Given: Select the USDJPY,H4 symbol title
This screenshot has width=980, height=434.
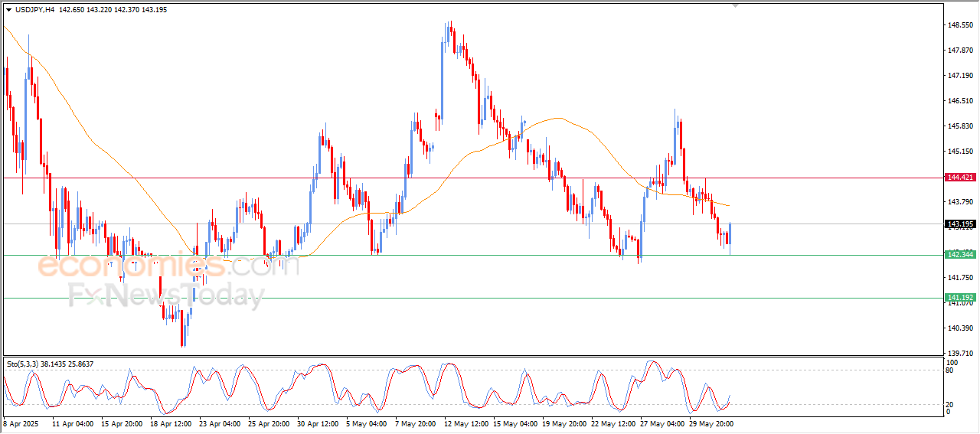Looking at the screenshot, I should (x=34, y=10).
